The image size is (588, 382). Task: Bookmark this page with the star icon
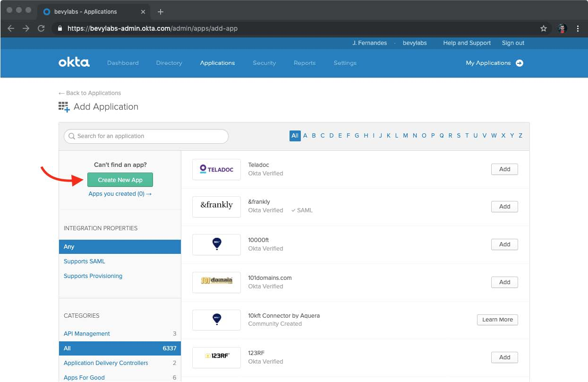544,28
